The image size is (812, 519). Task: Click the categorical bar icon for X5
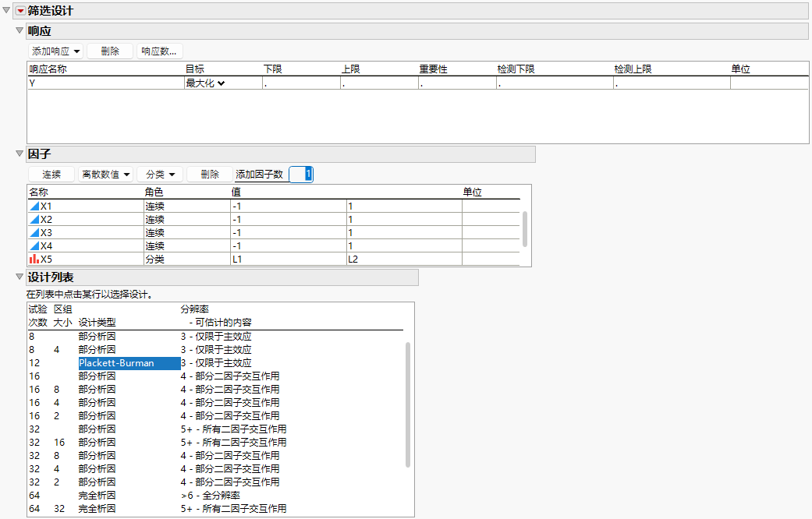coord(34,259)
